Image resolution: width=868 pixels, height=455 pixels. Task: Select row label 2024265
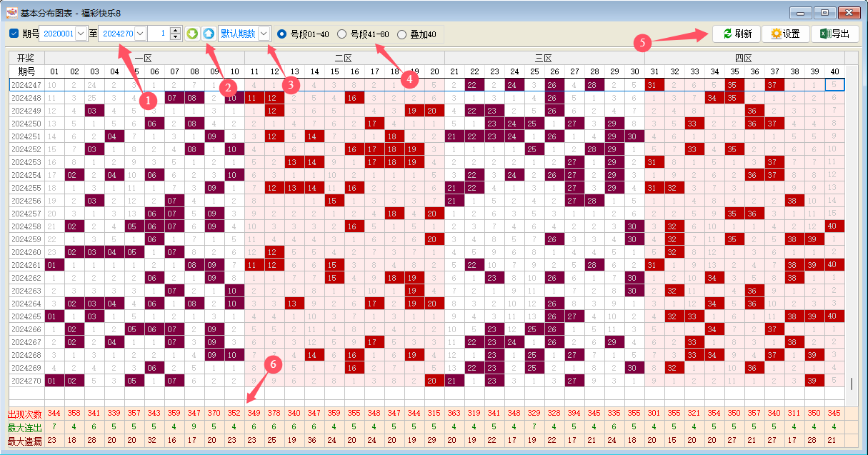tap(26, 316)
